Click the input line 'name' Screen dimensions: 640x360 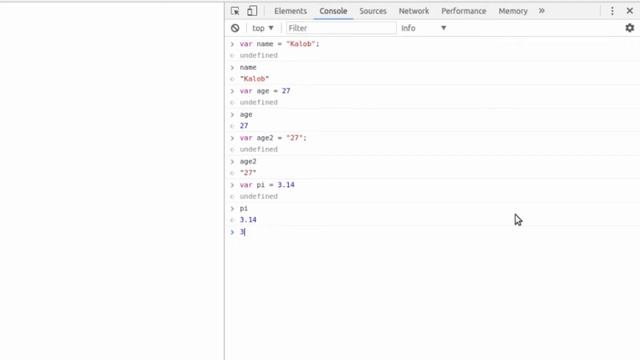[248, 67]
